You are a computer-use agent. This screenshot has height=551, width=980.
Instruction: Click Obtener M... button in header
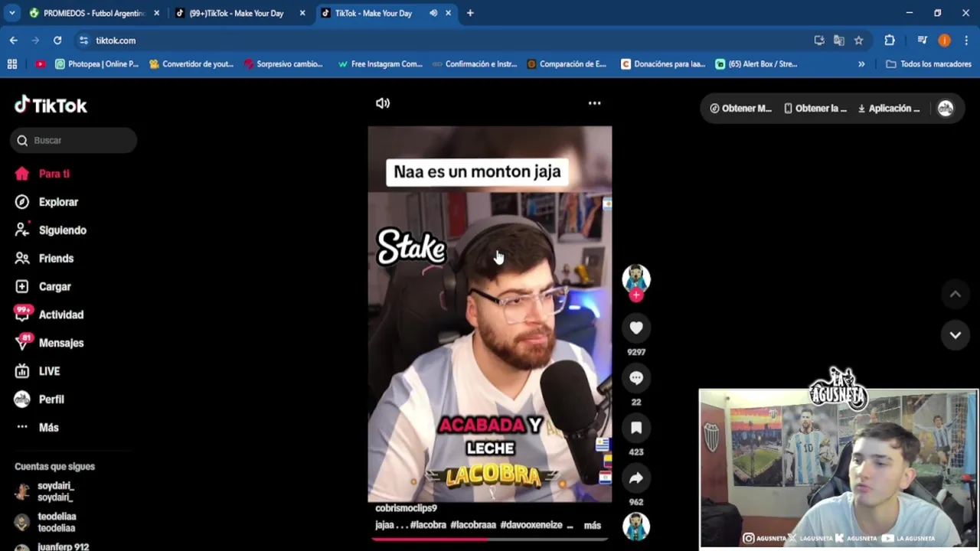740,109
